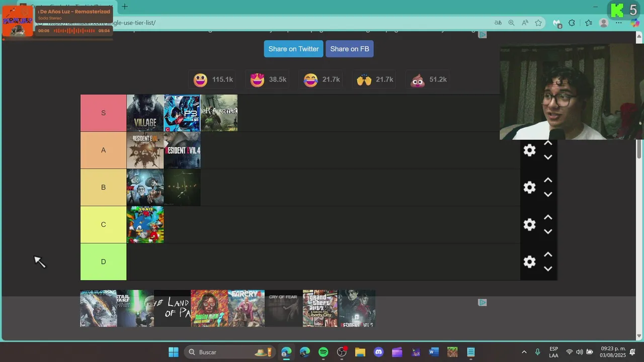
Task: Open settings gear for tier A row
Action: pos(529,150)
